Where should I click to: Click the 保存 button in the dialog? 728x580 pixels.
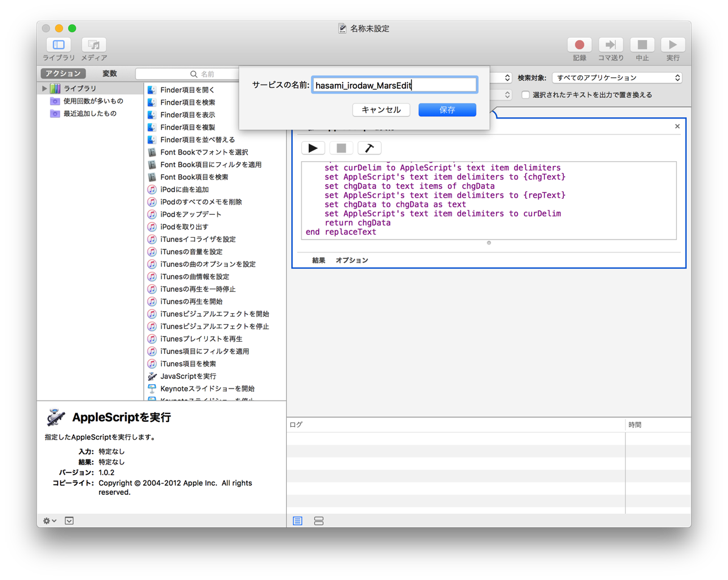[x=447, y=110]
